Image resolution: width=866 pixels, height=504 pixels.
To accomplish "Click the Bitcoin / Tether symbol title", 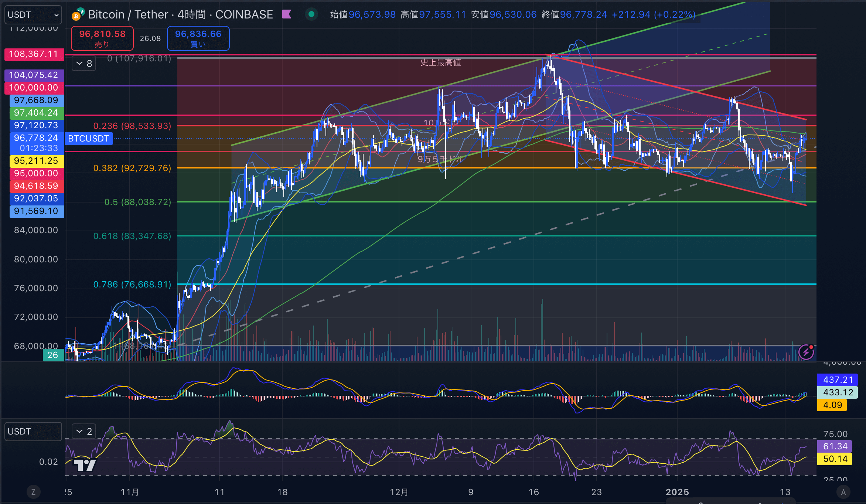I will pyautogui.click(x=180, y=14).
